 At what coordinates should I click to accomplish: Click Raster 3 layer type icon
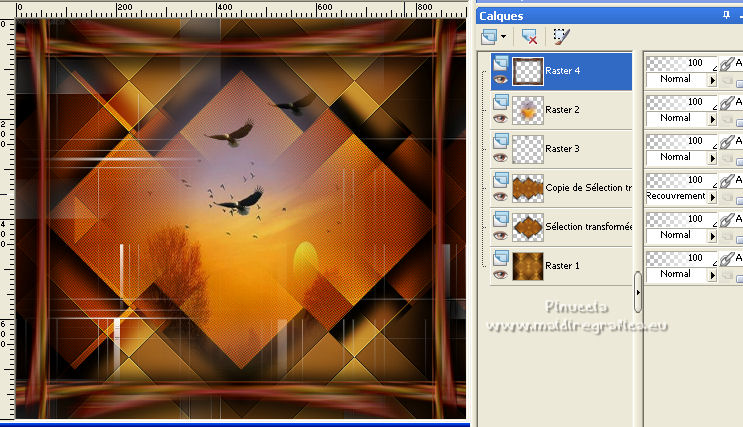[x=501, y=141]
